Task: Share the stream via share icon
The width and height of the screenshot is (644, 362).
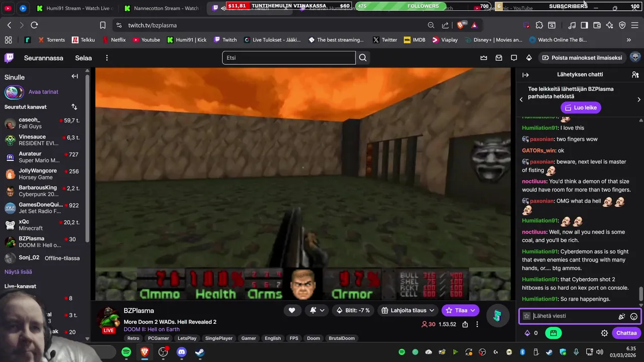Action: [x=465, y=324]
